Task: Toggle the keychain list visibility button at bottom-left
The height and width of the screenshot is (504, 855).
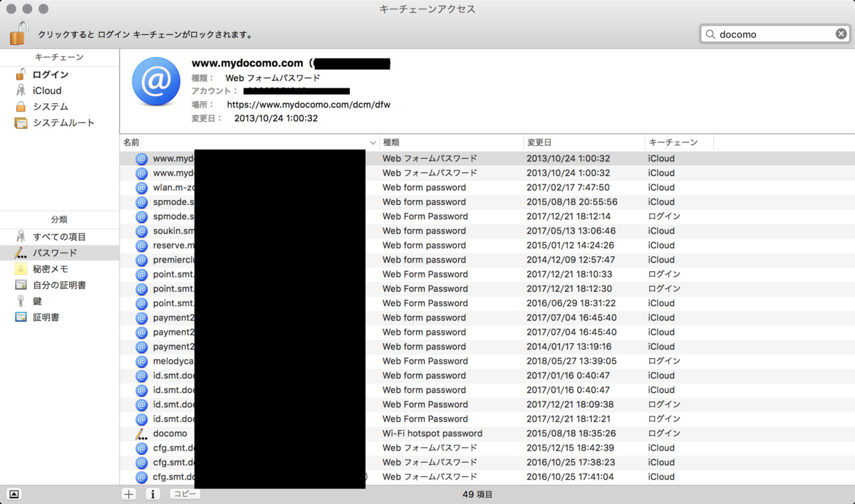Action: (15, 494)
